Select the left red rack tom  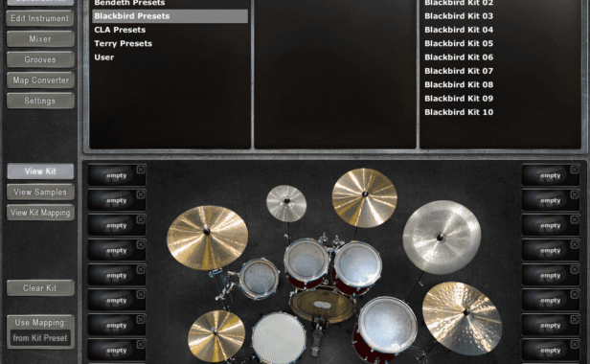click(x=306, y=261)
